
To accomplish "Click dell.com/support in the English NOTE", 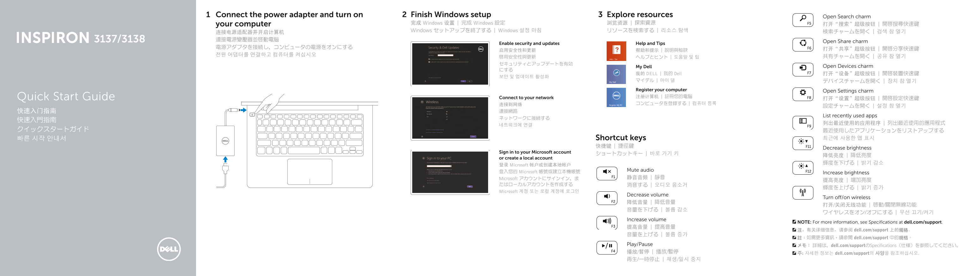I will (922, 222).
